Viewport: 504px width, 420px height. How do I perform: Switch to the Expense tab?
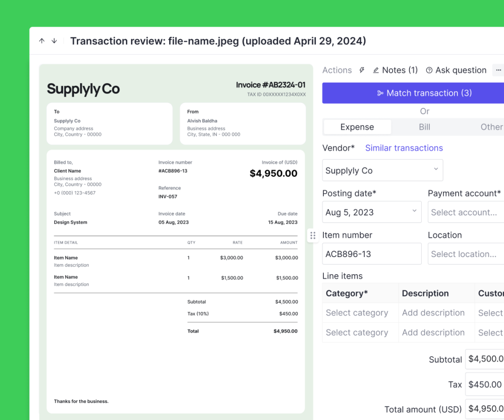coord(357,127)
